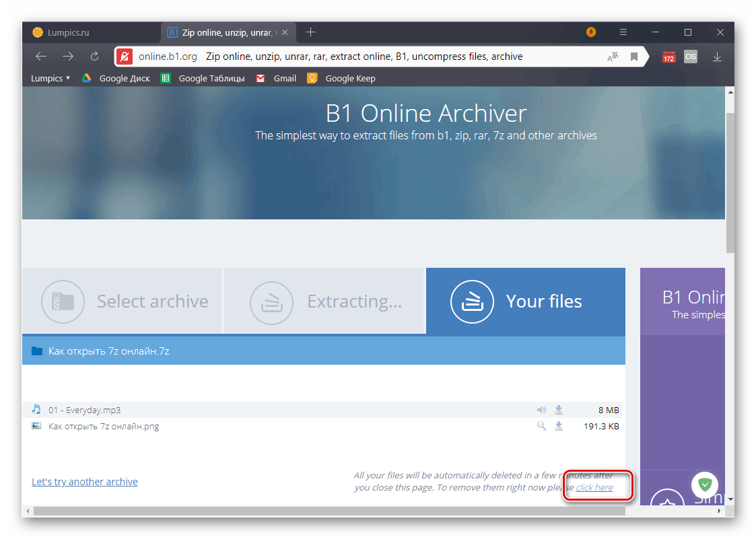Download the 01 - Everyday.mp3 file

point(558,409)
